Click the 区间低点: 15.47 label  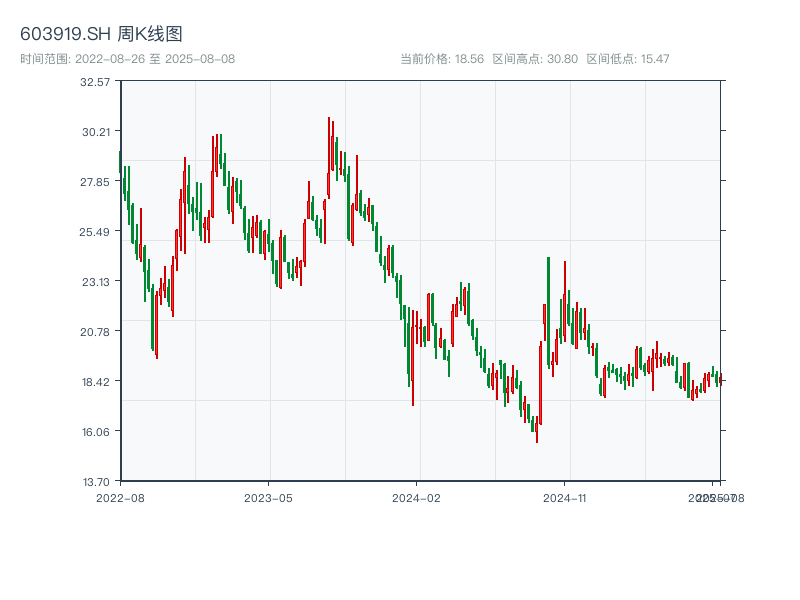pos(628,59)
